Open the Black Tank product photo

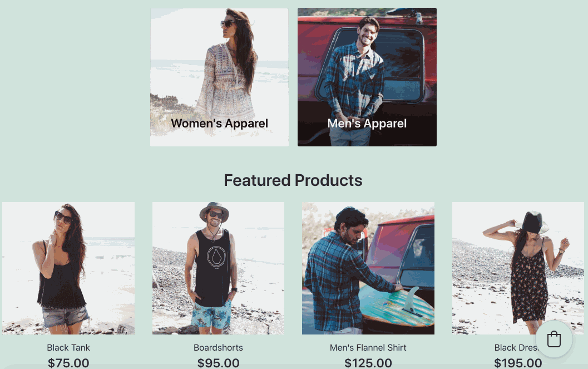pos(68,268)
